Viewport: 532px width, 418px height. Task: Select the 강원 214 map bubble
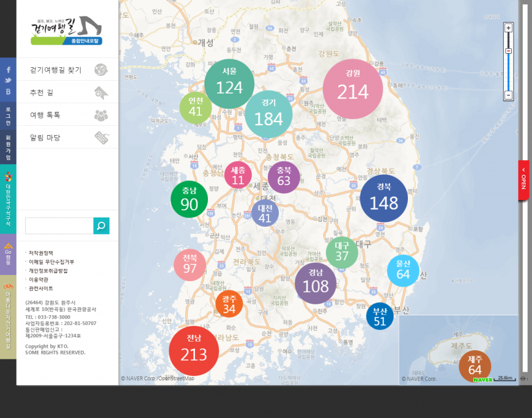[x=353, y=89]
